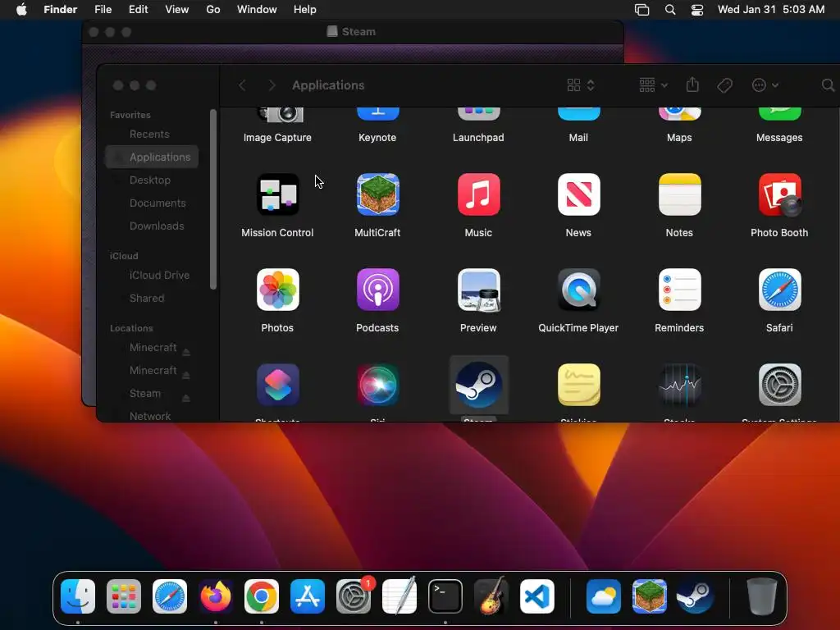840x630 pixels.
Task: Click the search magnifier in Finder toolbar
Action: (828, 85)
